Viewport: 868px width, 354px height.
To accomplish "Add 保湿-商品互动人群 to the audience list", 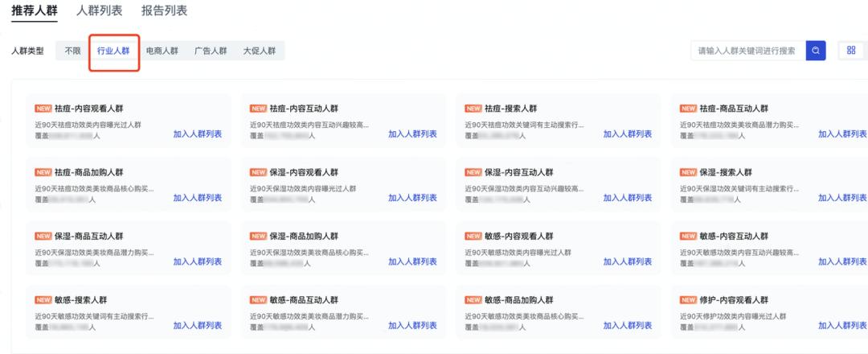I will coord(198,261).
